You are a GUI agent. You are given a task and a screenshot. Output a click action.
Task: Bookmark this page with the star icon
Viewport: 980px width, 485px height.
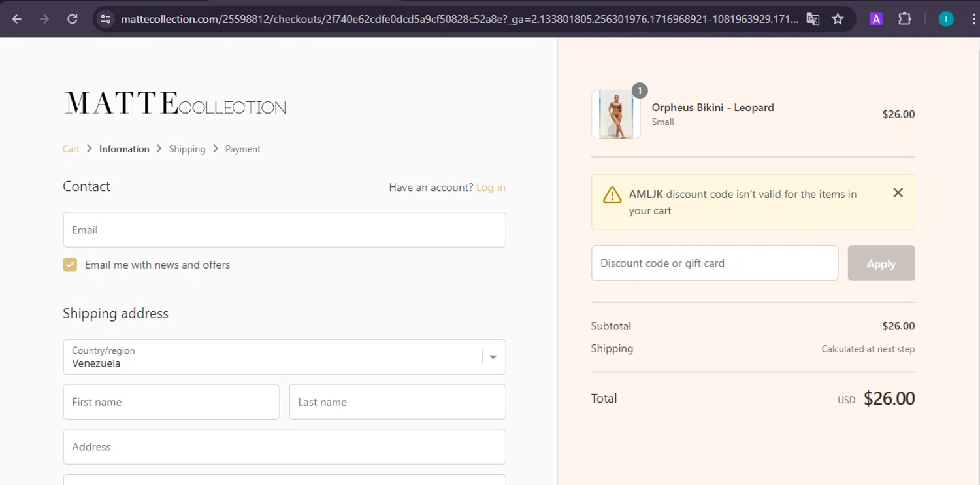click(838, 19)
